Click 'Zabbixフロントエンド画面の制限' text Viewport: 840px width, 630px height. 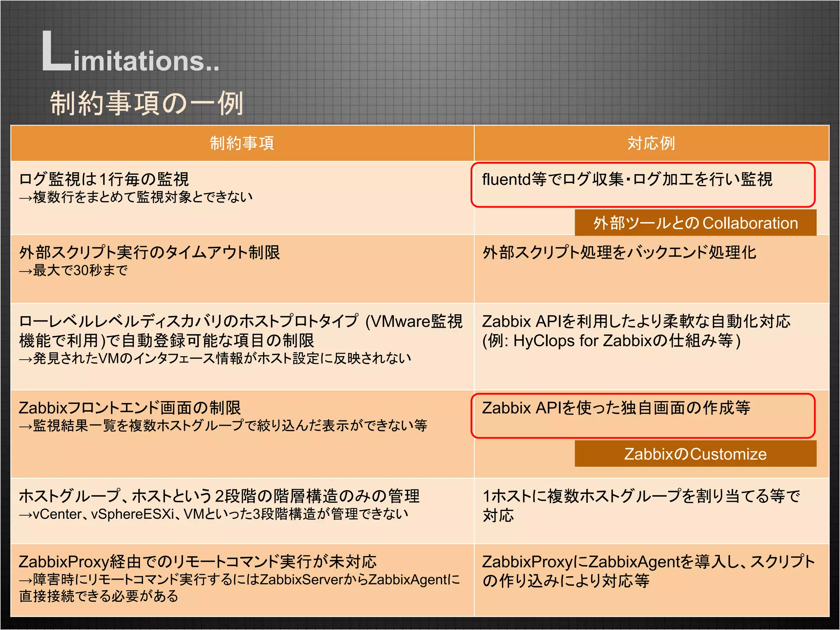pyautogui.click(x=130, y=408)
